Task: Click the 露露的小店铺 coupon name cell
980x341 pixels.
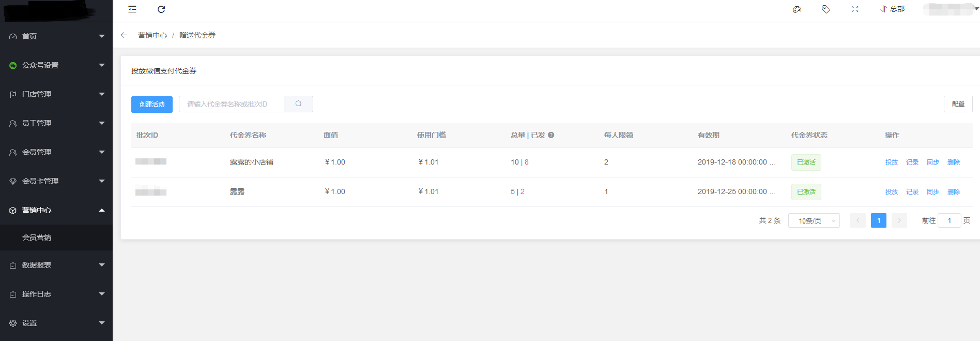Action: 252,162
